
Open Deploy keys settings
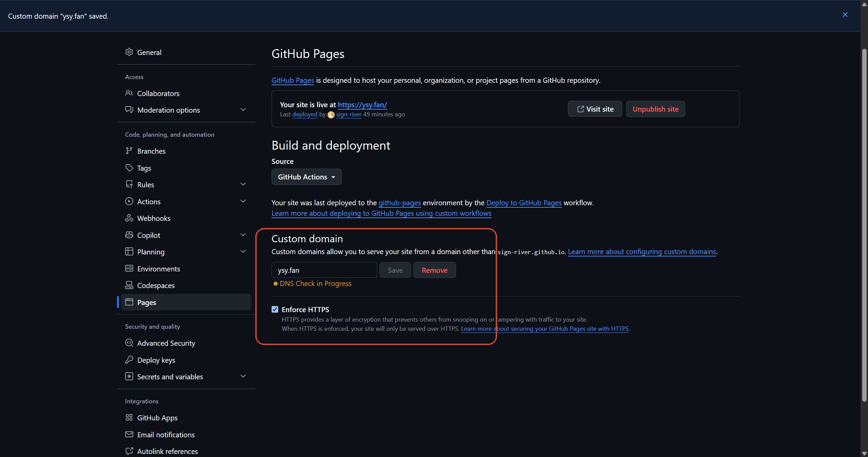[186, 360]
